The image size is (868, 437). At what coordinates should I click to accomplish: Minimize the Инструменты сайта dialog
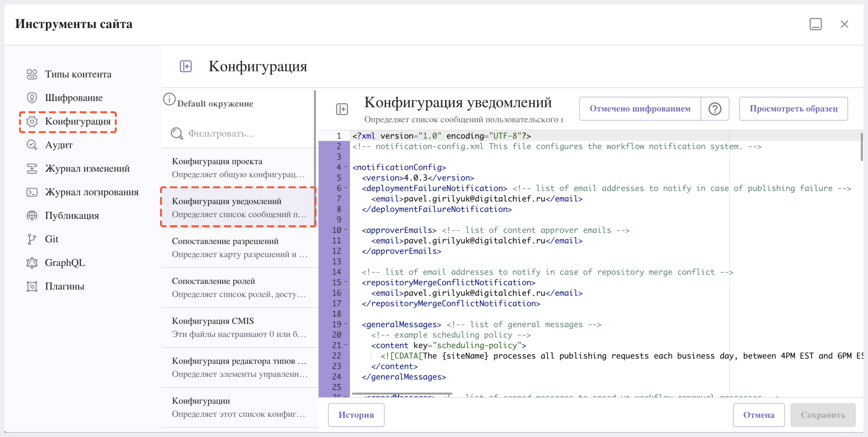point(816,24)
